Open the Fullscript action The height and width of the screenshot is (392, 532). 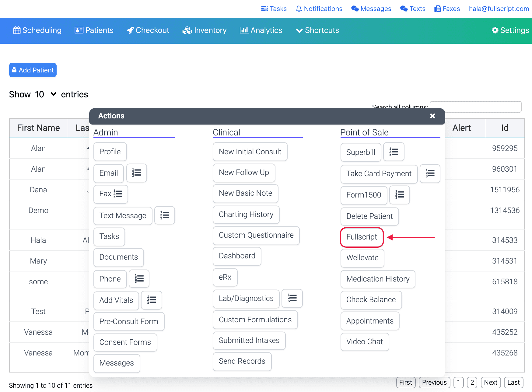point(362,237)
